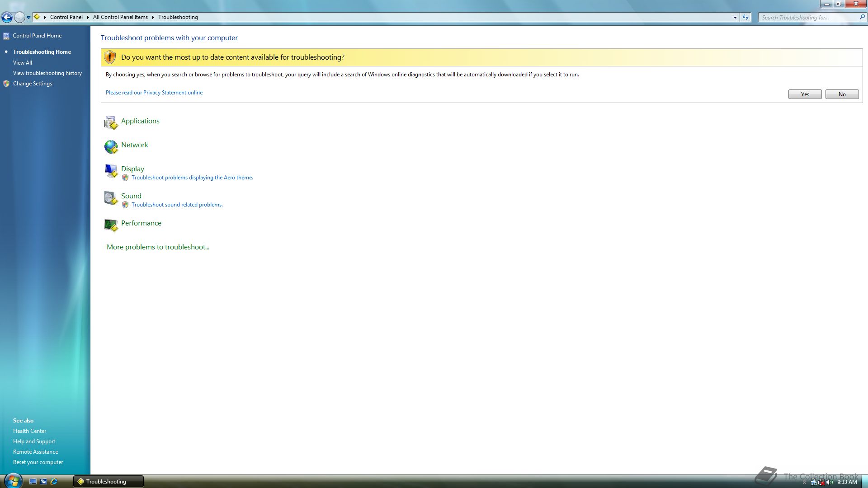Open Help and Support link
The width and height of the screenshot is (868, 488).
[x=34, y=441]
